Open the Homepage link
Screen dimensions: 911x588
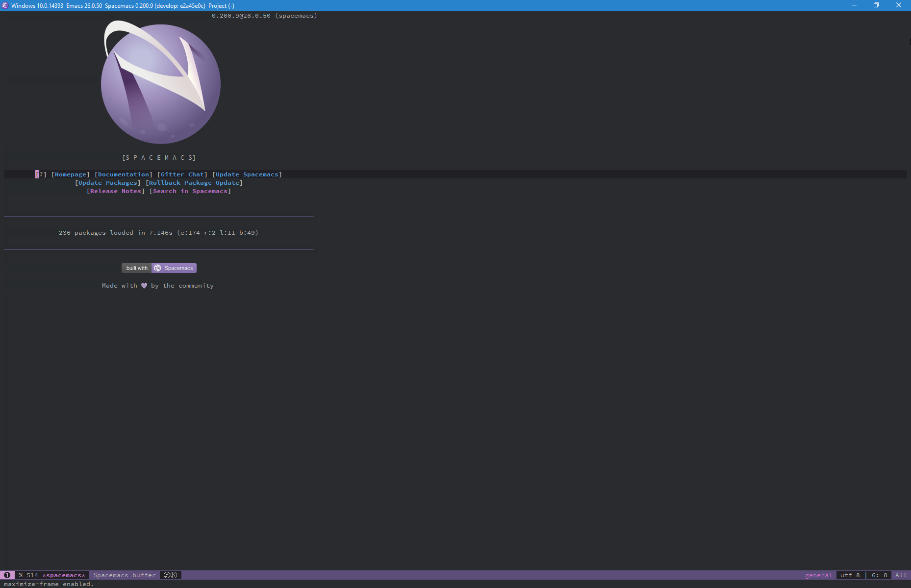point(71,174)
